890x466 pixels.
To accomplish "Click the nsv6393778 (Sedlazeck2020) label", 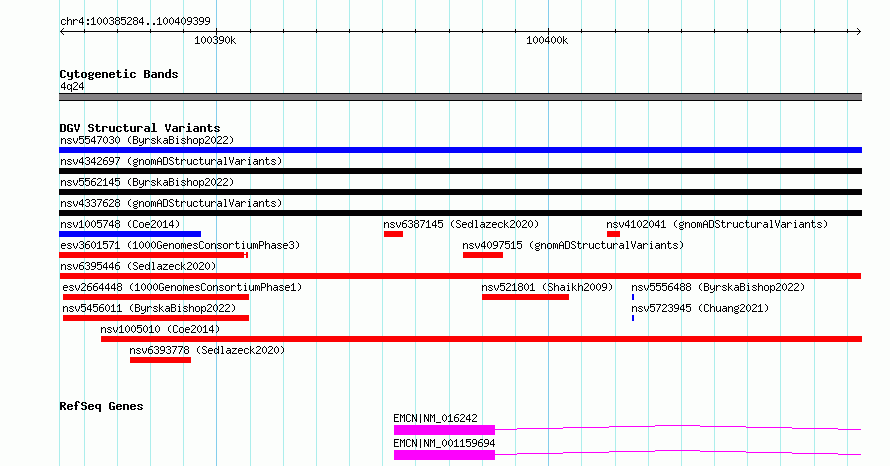I will coord(207,350).
